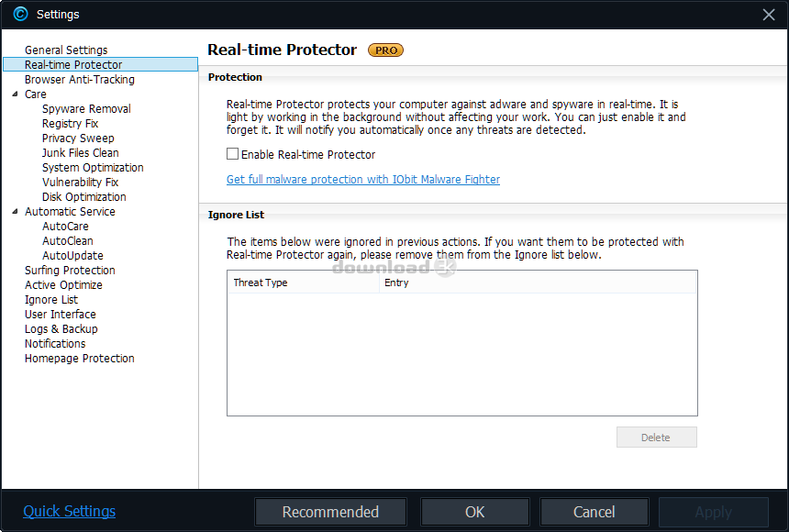The image size is (789, 532).
Task: Click the Delete button under ignore list
Action: (656, 438)
